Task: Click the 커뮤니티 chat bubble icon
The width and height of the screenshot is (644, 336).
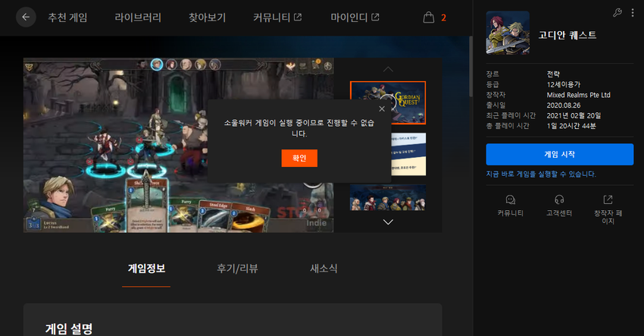Action: (510, 199)
